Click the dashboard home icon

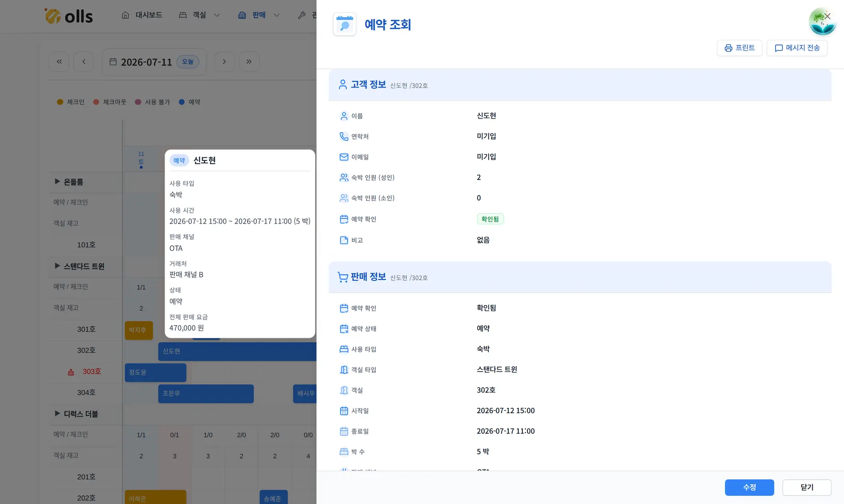tap(125, 15)
